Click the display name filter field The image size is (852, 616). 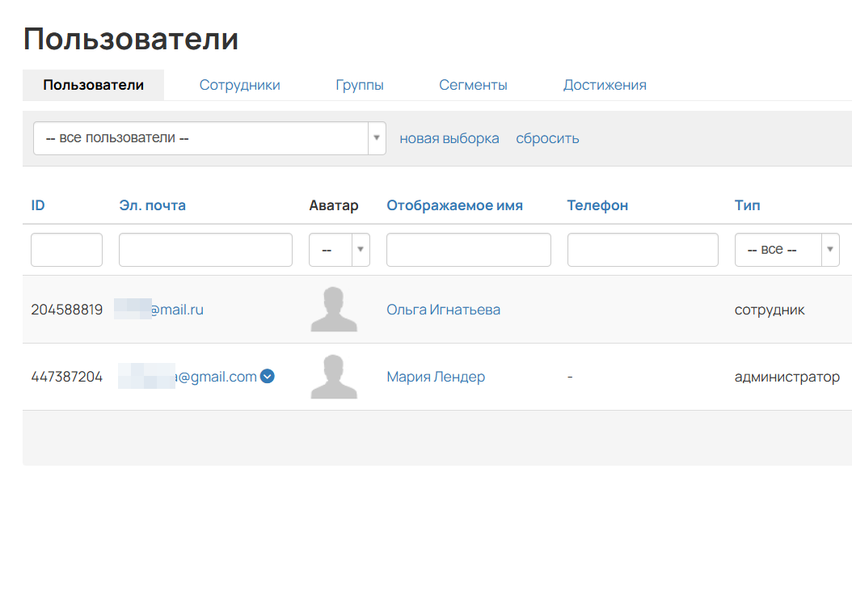[x=469, y=250]
